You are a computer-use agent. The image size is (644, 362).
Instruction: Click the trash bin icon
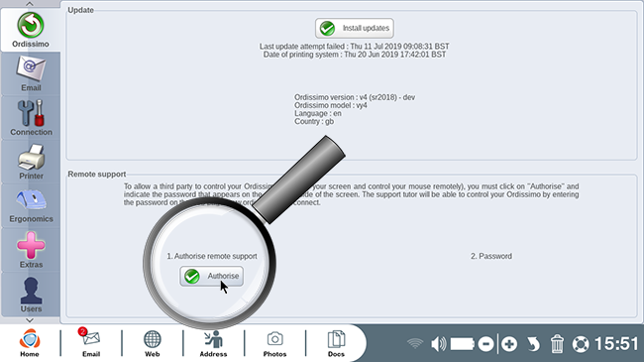[x=557, y=343]
